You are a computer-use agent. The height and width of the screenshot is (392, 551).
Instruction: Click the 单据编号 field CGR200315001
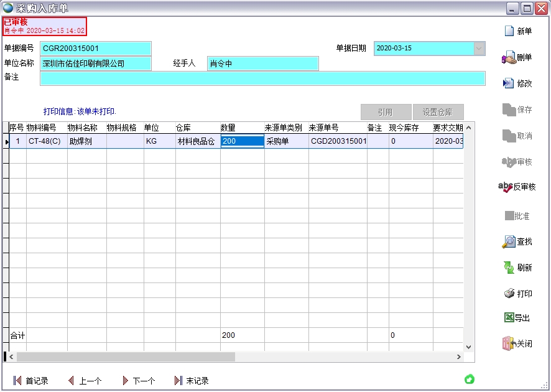point(96,49)
